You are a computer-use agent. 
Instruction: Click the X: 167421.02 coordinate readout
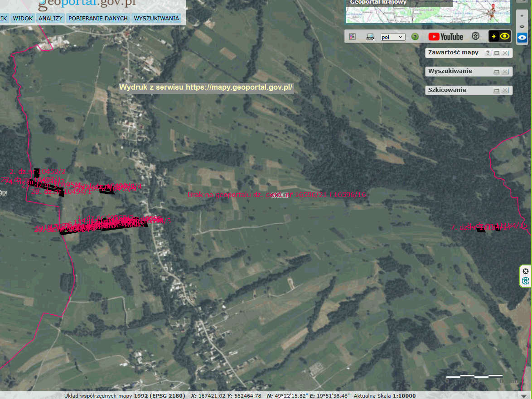click(208, 396)
